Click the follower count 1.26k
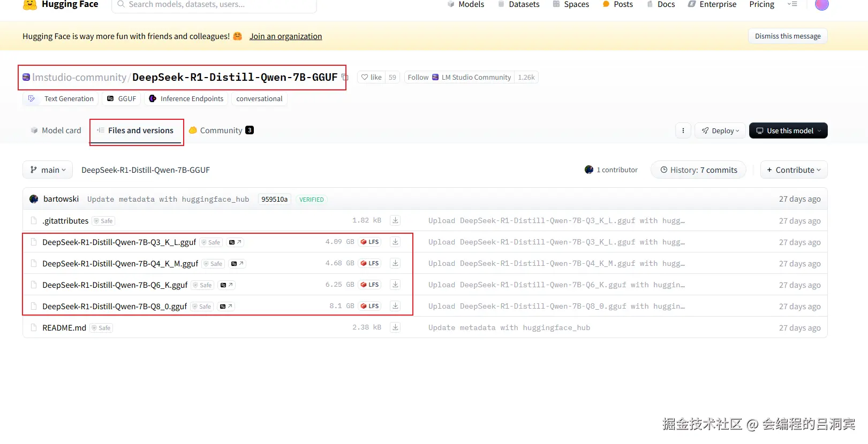The width and height of the screenshot is (868, 444). tap(526, 78)
